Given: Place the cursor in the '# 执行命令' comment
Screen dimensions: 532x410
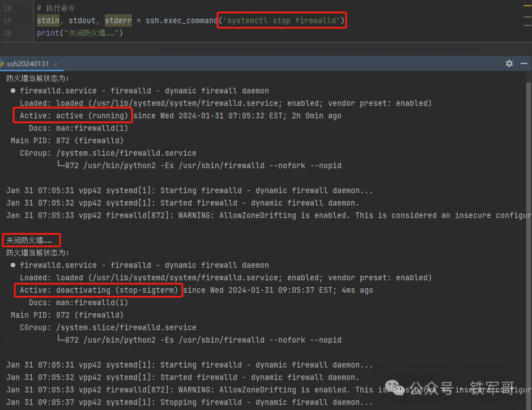Looking at the screenshot, I should pyautogui.click(x=56, y=8).
